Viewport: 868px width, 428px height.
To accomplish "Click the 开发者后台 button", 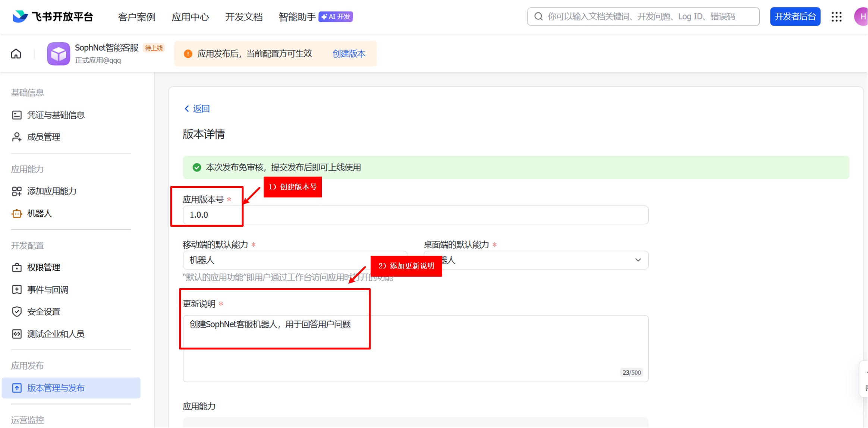I will pos(795,17).
